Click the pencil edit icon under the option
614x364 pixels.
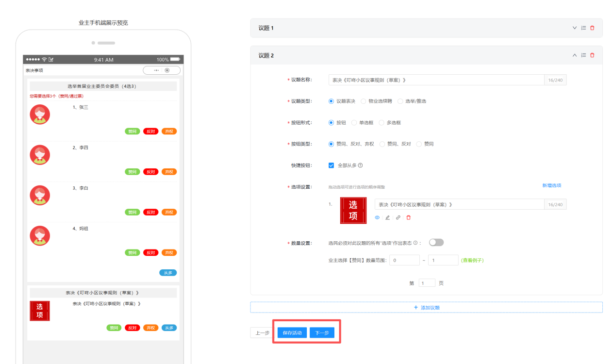tap(387, 217)
